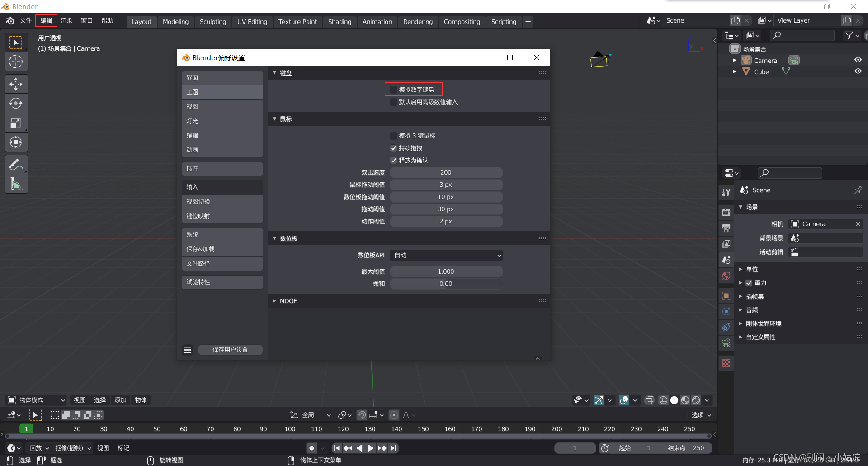
Task: Select solid viewport shading sphere
Action: pos(674,400)
